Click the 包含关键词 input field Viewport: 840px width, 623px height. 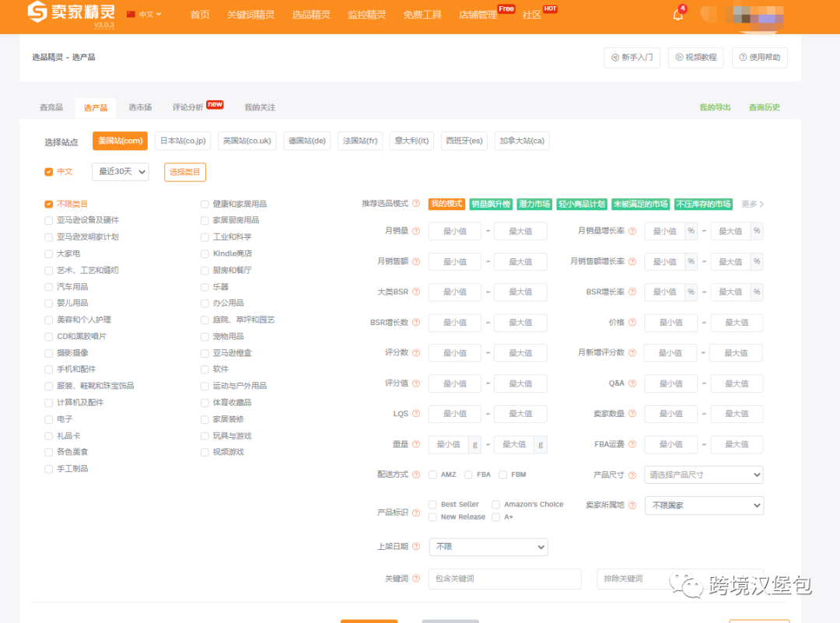tap(504, 579)
